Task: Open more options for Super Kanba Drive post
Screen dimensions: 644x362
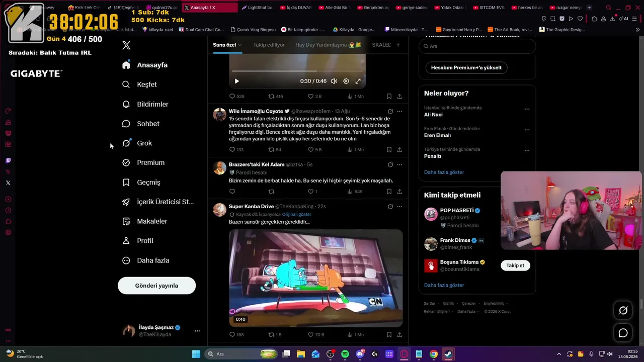Action: click(x=399, y=206)
